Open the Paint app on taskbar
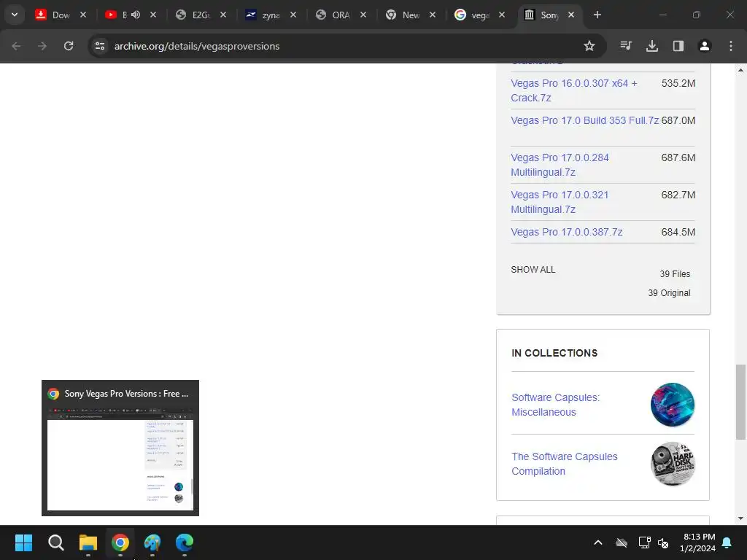The image size is (747, 560). (x=152, y=542)
